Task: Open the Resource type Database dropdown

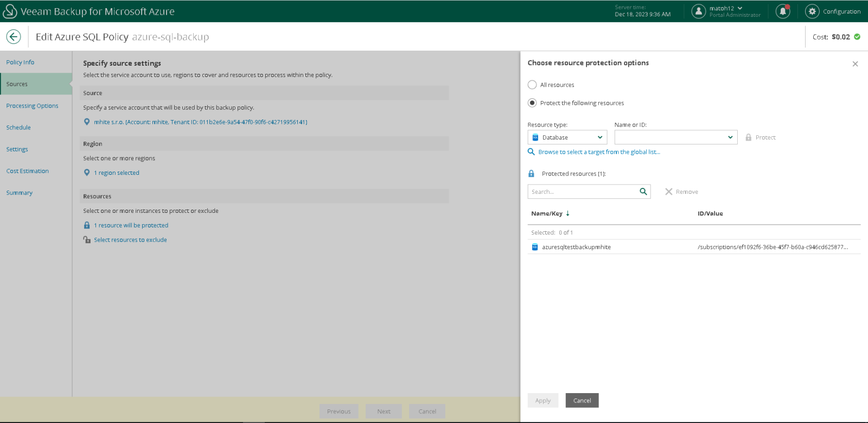Action: (x=567, y=137)
